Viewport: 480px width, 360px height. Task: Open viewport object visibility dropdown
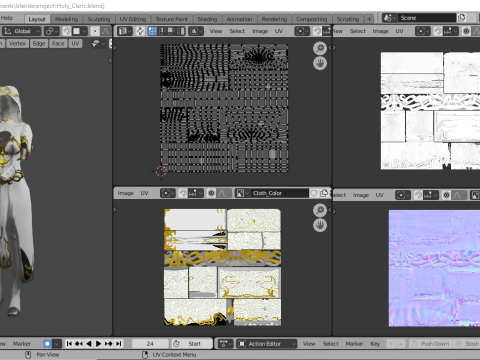pos(98,44)
